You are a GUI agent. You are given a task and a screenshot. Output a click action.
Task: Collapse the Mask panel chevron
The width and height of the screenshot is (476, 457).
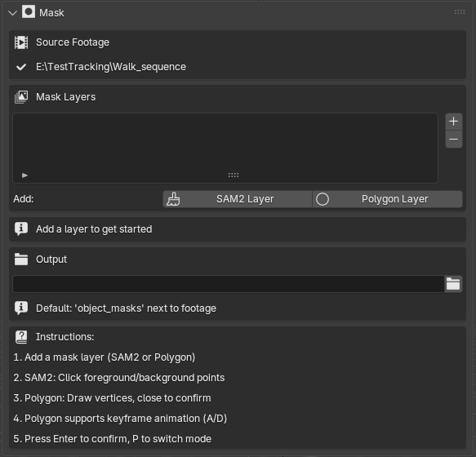coord(13,13)
